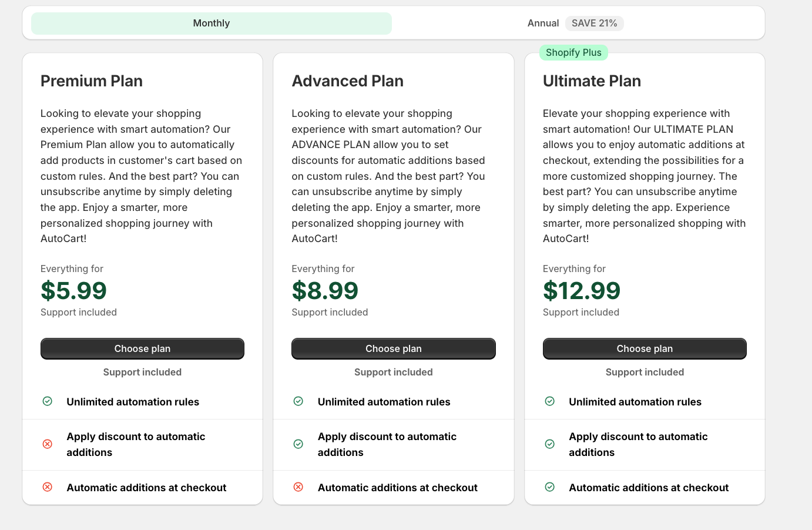
Task: Click Premium Plan apply discount cross icon
Action: [x=48, y=444]
